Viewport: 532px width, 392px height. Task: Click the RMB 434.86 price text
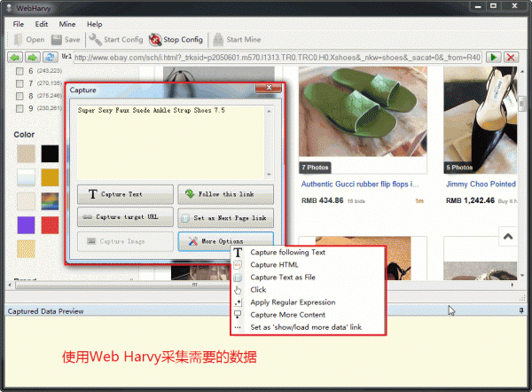(x=323, y=201)
